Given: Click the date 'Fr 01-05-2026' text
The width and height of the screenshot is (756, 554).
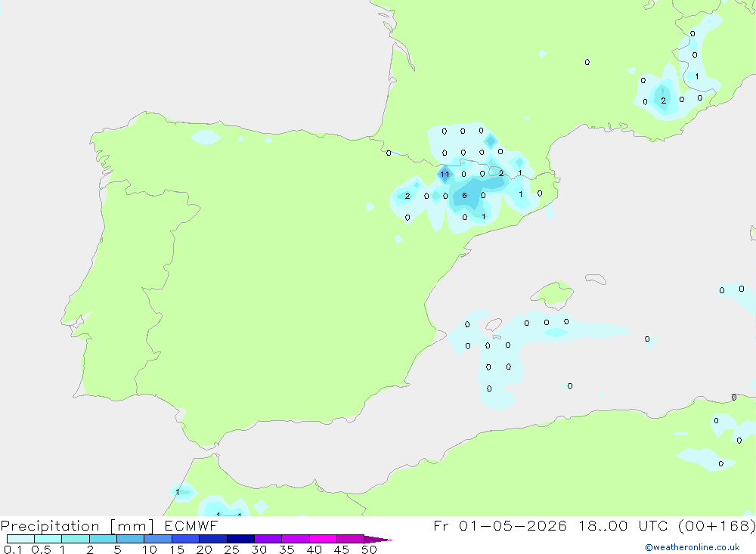Looking at the screenshot, I should [500, 525].
